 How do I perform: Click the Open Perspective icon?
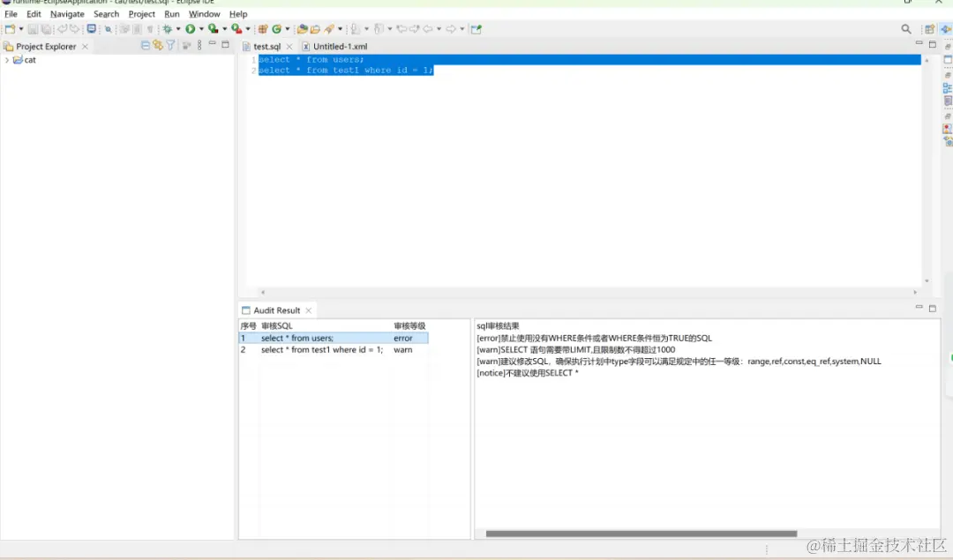point(929,28)
